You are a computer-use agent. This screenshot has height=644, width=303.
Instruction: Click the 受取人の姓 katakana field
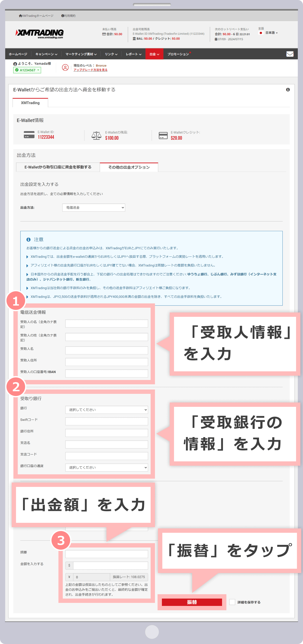point(106,337)
